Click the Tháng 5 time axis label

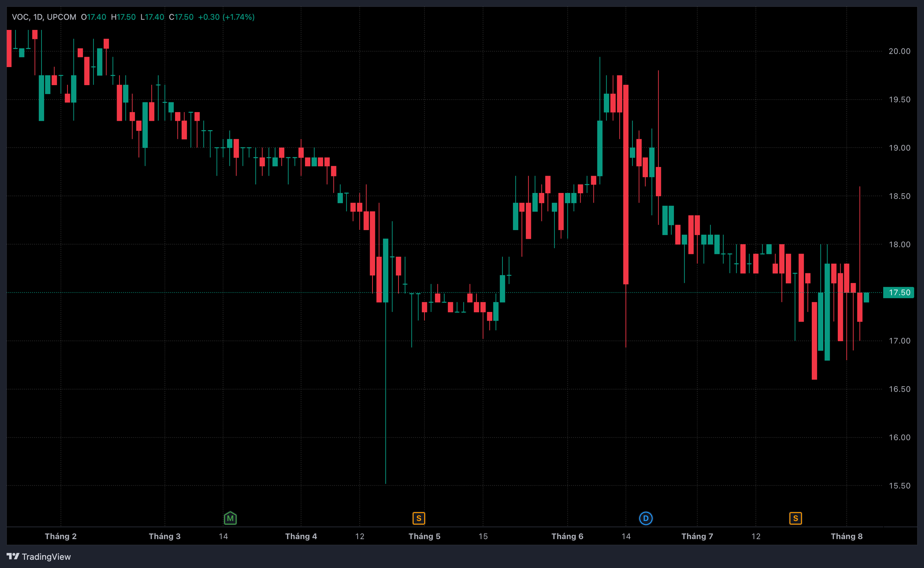coord(424,536)
